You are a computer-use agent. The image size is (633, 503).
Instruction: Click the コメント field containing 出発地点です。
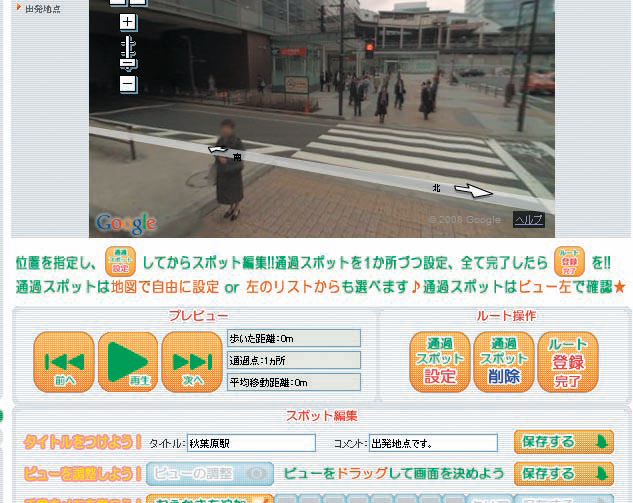click(x=433, y=443)
